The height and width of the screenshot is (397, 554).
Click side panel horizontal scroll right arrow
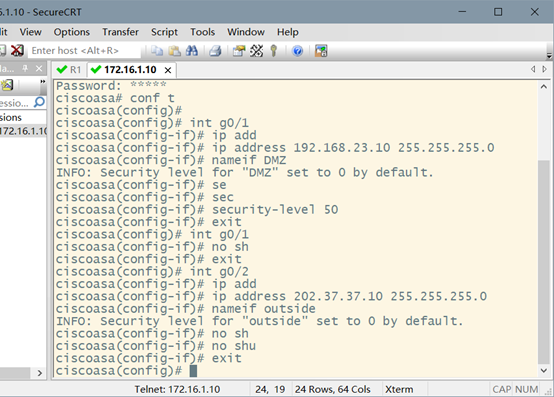[x=40, y=373]
